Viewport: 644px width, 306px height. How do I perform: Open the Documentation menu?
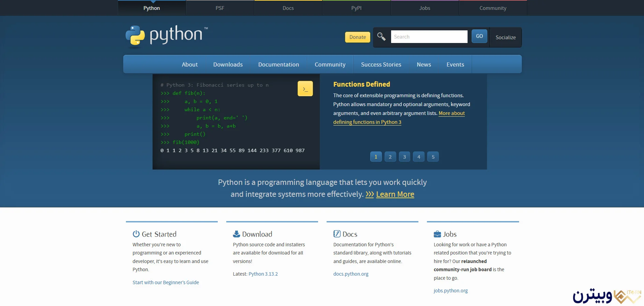[278, 64]
